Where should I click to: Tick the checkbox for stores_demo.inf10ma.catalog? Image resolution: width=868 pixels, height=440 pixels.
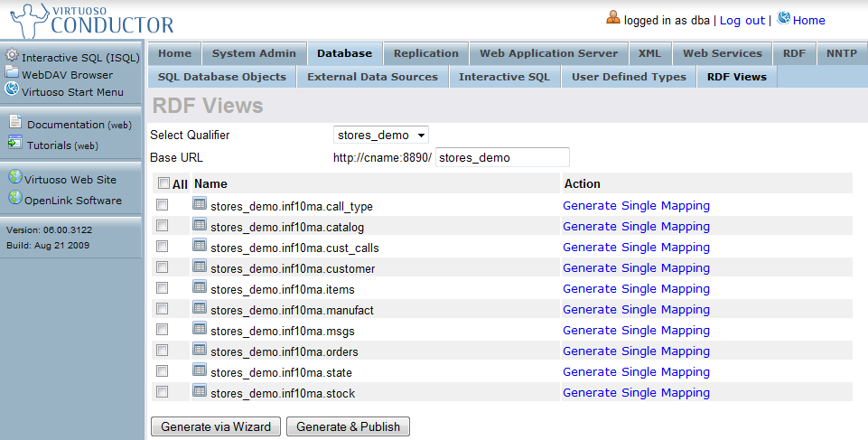pyautogui.click(x=163, y=226)
